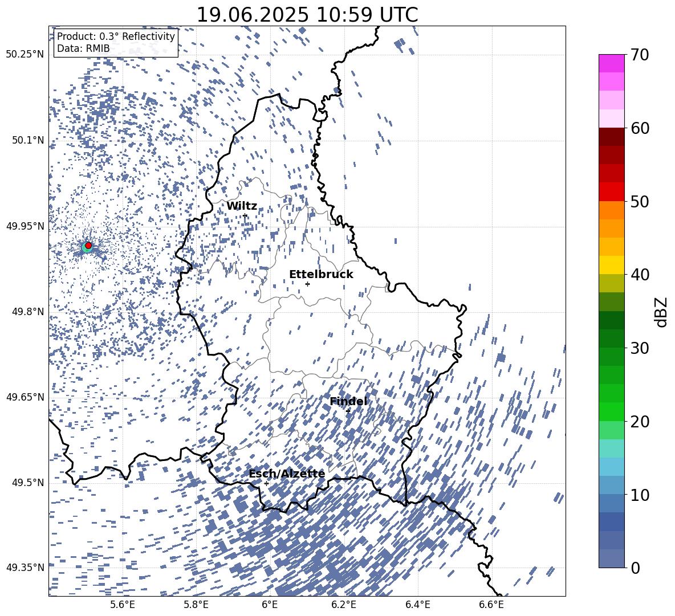
Task: Click the Wiltz station cross marker
Action: [x=245, y=215]
